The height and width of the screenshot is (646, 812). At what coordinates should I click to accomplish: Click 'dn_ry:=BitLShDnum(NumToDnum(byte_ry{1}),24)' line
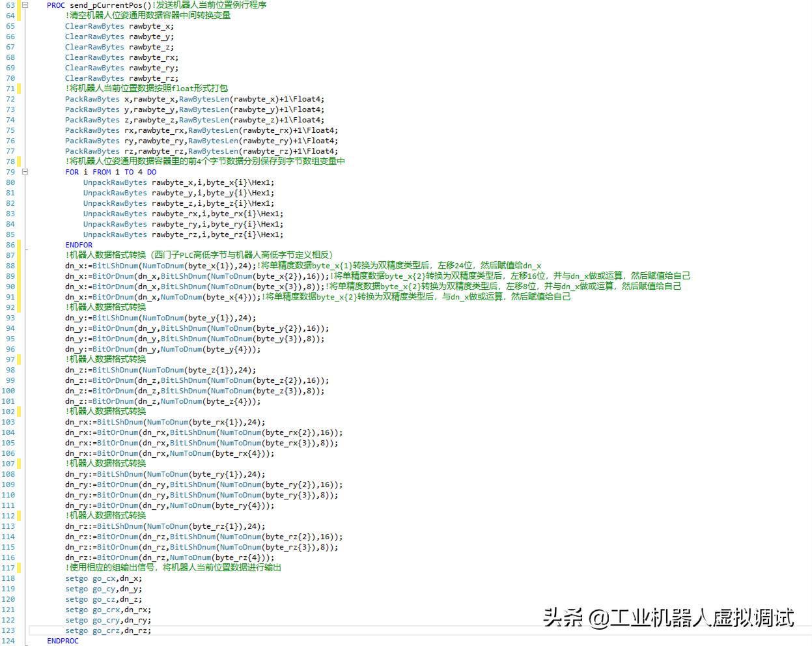[x=165, y=474]
